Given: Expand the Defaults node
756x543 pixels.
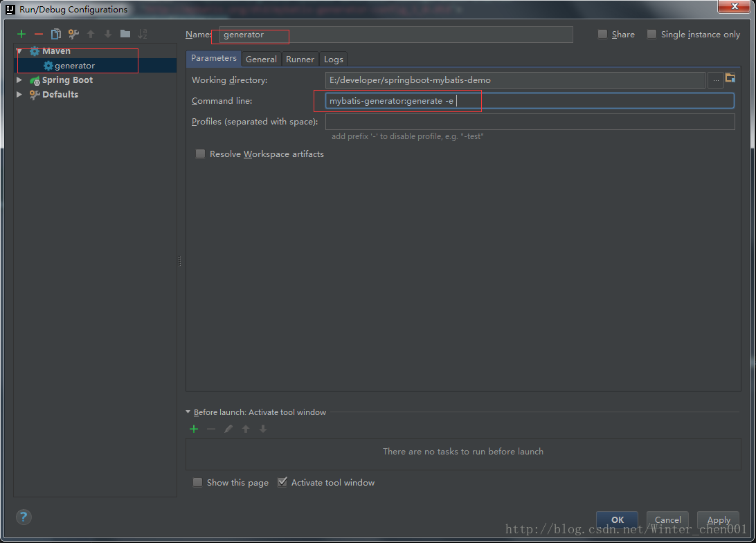Looking at the screenshot, I should click(x=19, y=95).
